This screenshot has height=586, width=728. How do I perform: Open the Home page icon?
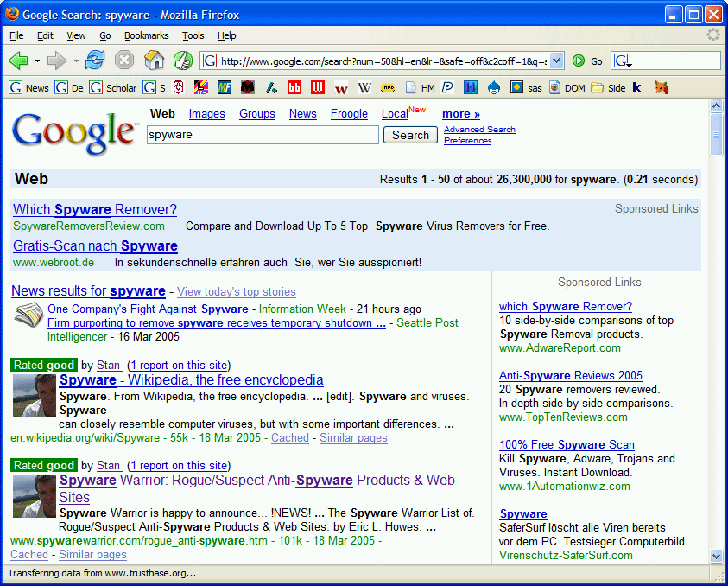coord(154,61)
